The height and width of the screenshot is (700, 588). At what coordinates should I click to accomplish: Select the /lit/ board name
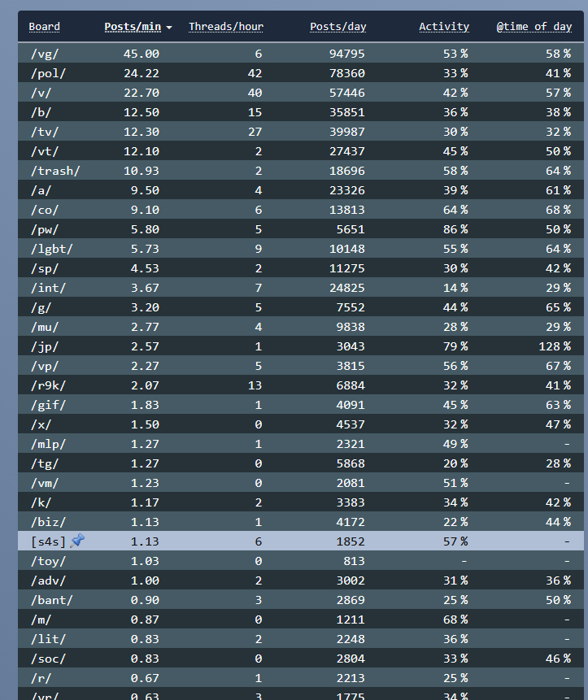[48, 640]
